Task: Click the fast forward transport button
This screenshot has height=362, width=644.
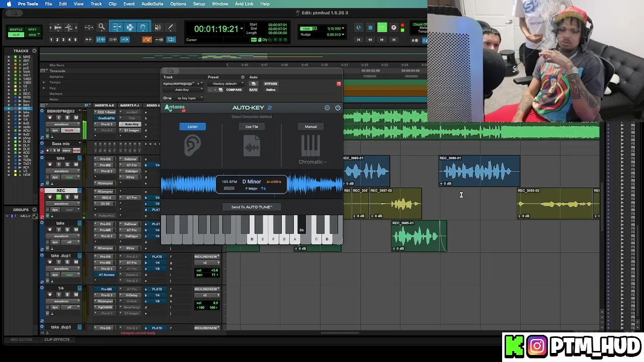Action: click(x=382, y=40)
